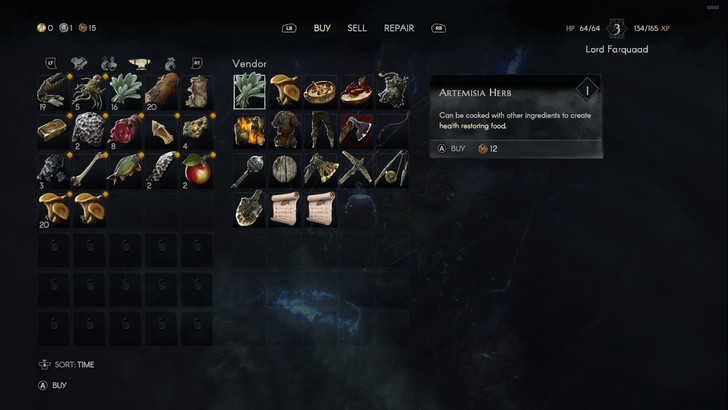Switch to the SELL tab
The height and width of the screenshot is (410, 728).
[x=357, y=28]
